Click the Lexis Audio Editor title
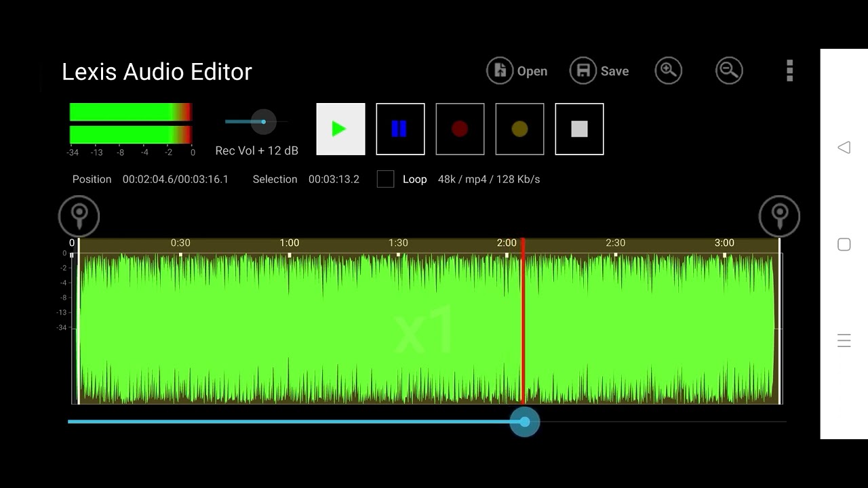This screenshot has height=488, width=868. click(157, 72)
